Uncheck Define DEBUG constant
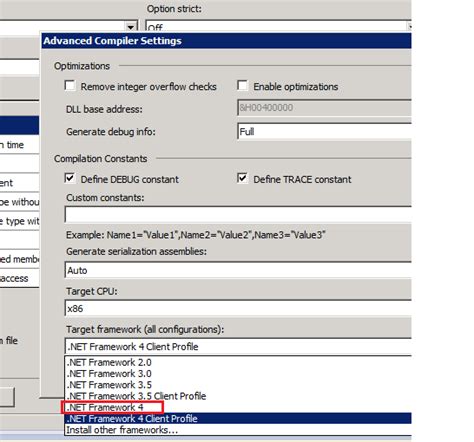474x442 pixels. (70, 178)
